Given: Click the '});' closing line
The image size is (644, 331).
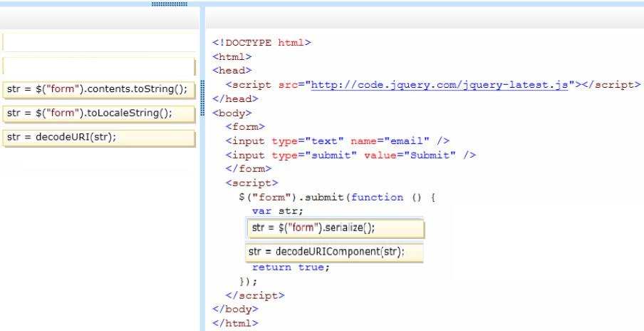Looking at the screenshot, I should pos(249,282).
